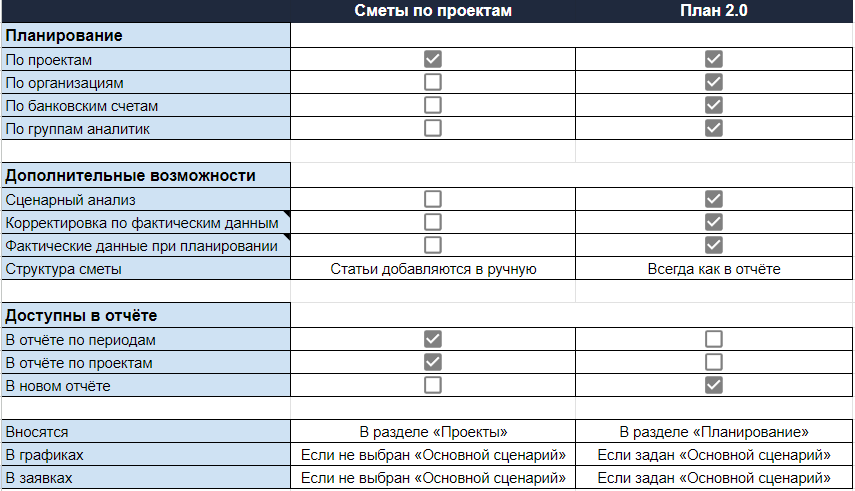Uncheck «Сценарный анализ» under План 2.0

[x=714, y=199]
